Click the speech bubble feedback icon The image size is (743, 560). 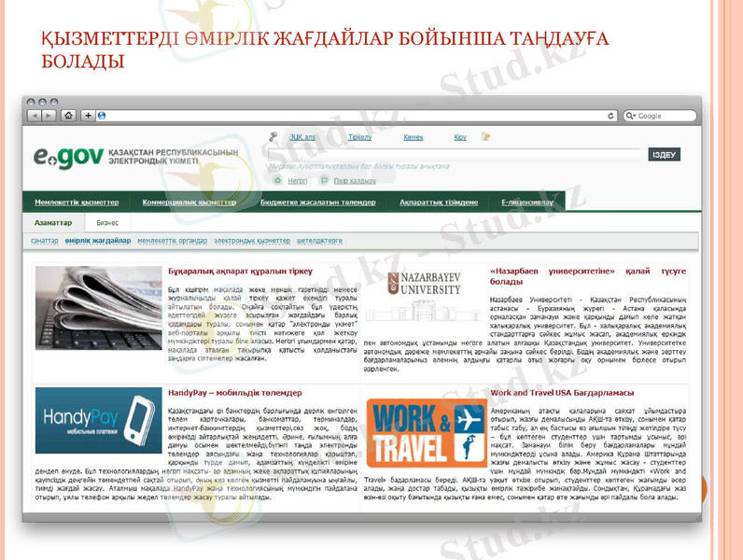pyautogui.click(x=324, y=180)
